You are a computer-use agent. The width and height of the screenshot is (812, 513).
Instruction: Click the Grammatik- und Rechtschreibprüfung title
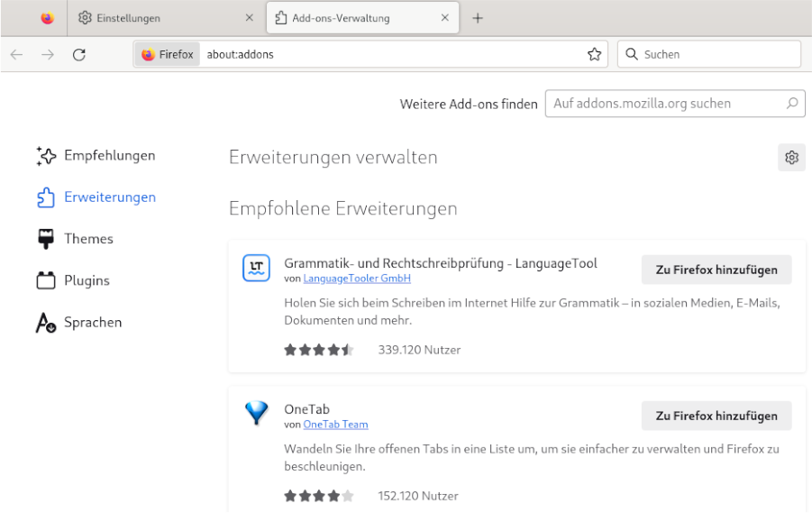[440, 263]
